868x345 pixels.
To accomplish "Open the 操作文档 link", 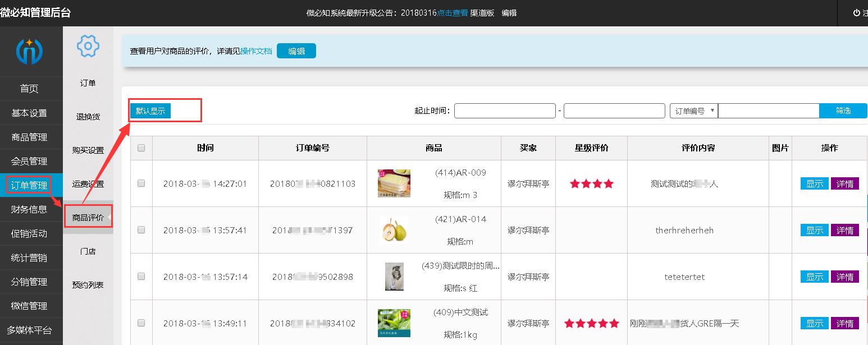I will click(x=256, y=51).
